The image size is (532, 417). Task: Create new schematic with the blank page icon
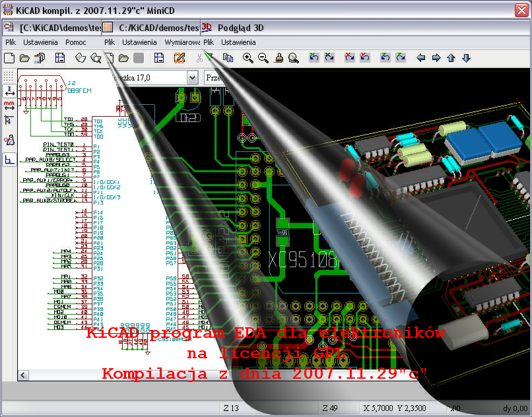point(9,58)
